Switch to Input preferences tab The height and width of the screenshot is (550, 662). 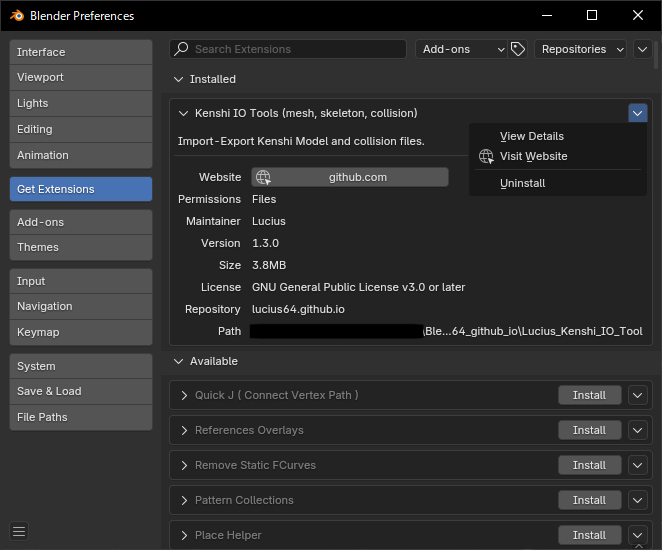point(81,281)
